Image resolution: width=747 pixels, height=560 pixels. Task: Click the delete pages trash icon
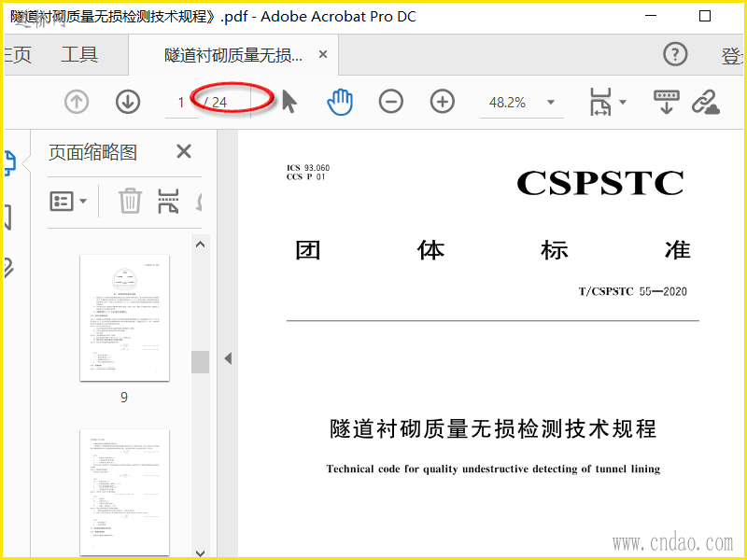130,201
